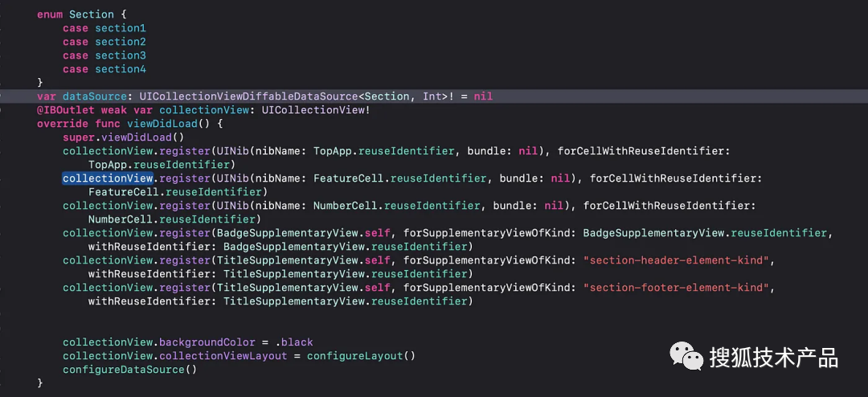Click the "@IBOutlet" attribute
Screen dimensions: 868x397
(x=66, y=110)
